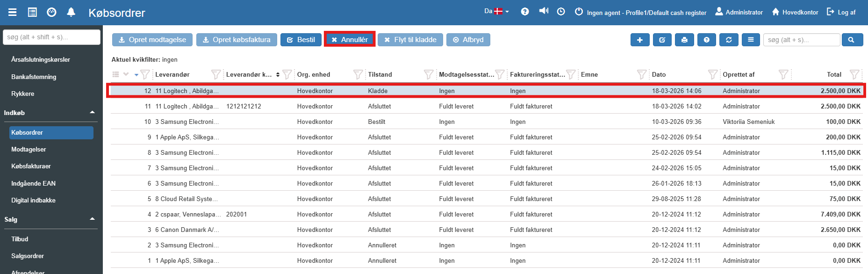Click the Afbryd button
This screenshot has height=274, width=868.
pyautogui.click(x=468, y=40)
